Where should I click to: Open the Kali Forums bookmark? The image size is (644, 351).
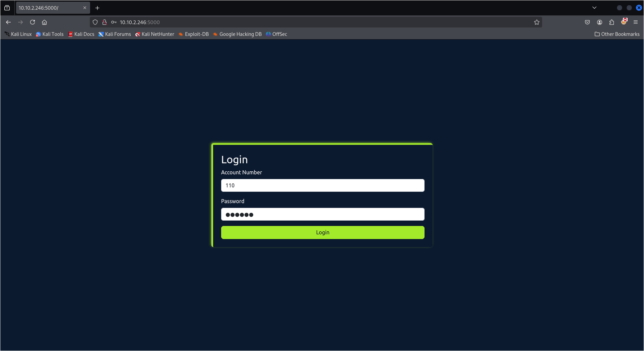[115, 34]
